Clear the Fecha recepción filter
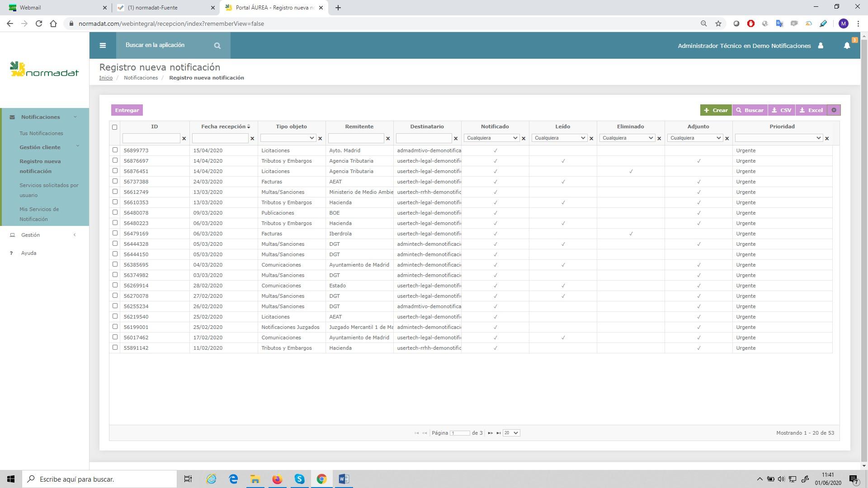Image resolution: width=868 pixels, height=488 pixels. click(252, 139)
